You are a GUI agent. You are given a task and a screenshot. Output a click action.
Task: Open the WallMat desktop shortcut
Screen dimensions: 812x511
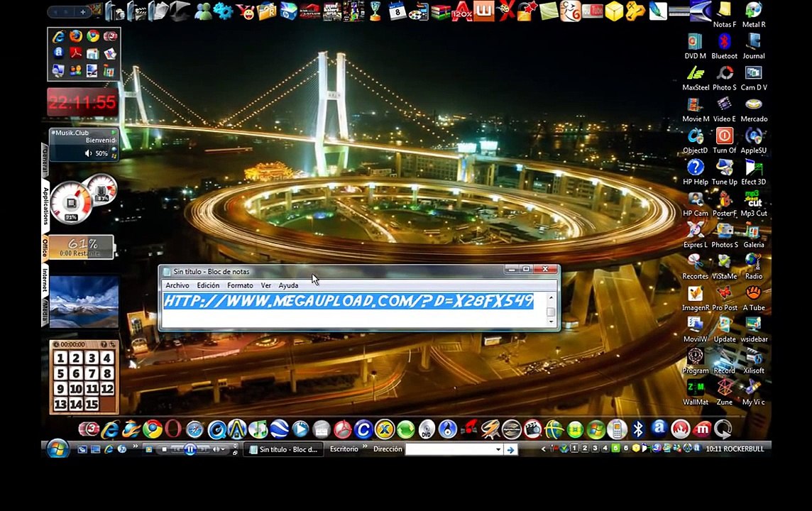pos(695,392)
